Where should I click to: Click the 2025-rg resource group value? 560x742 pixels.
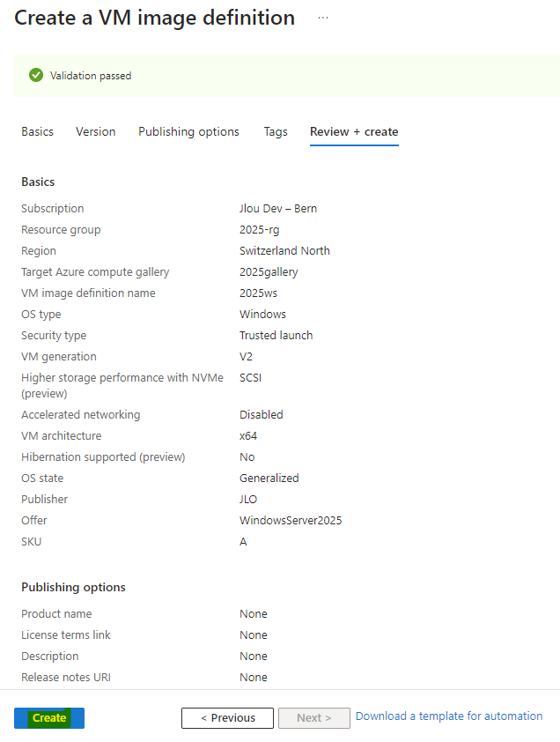(259, 229)
